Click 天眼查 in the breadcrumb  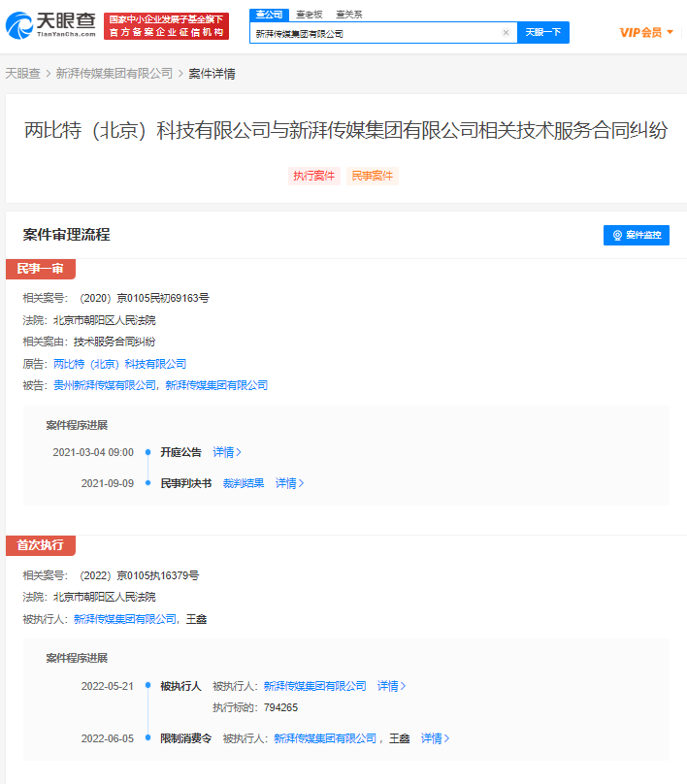pyautogui.click(x=22, y=73)
